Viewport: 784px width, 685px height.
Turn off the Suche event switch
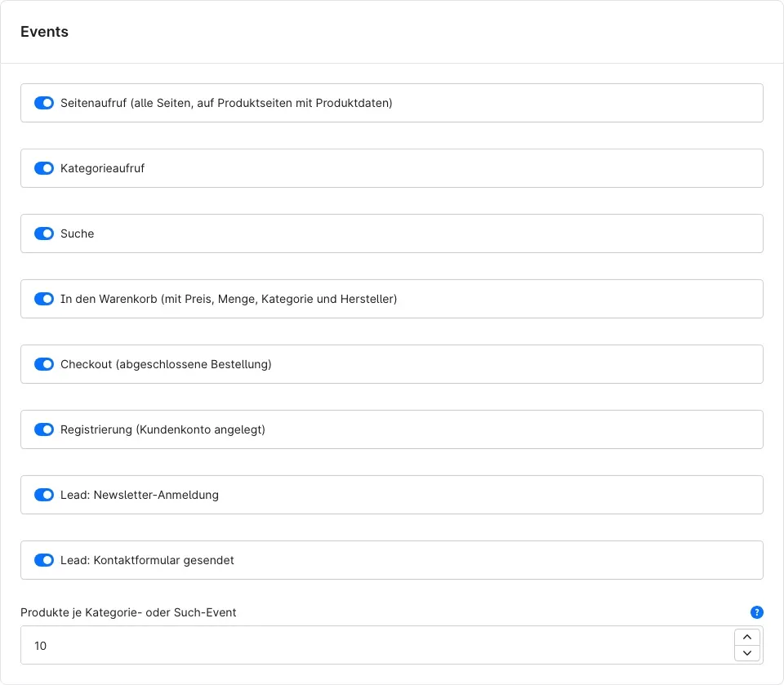click(44, 234)
